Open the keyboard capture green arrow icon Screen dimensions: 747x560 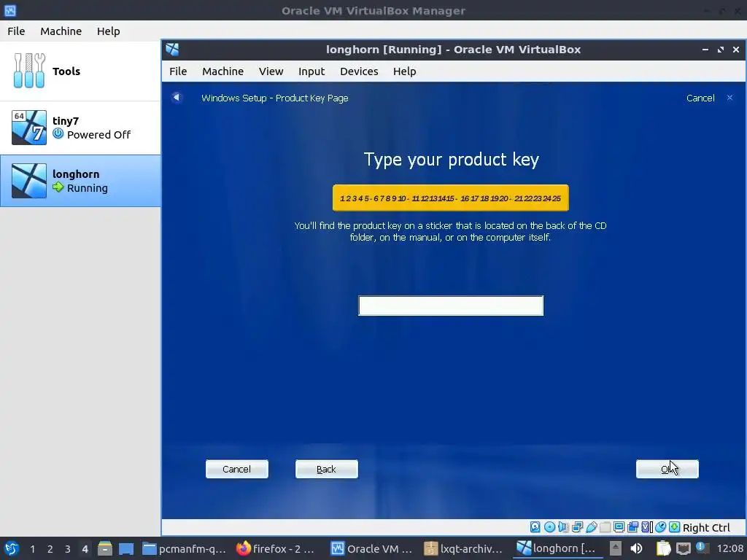pyautogui.click(x=675, y=526)
